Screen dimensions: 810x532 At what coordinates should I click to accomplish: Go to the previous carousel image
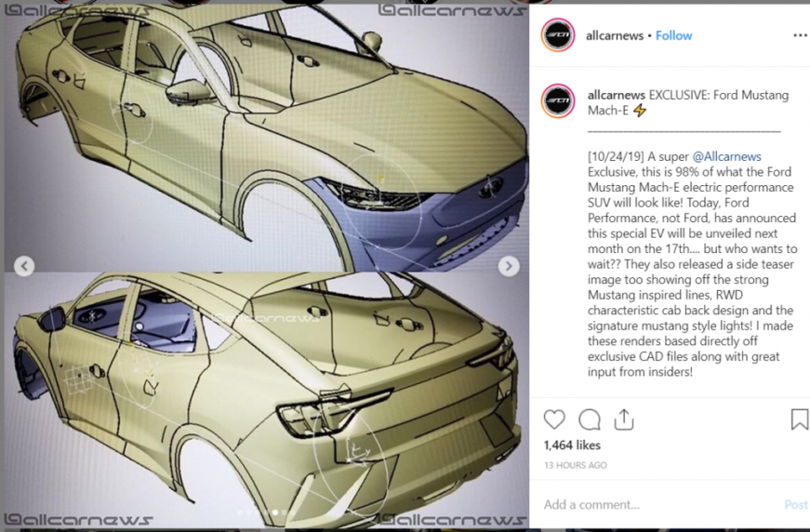click(24, 266)
